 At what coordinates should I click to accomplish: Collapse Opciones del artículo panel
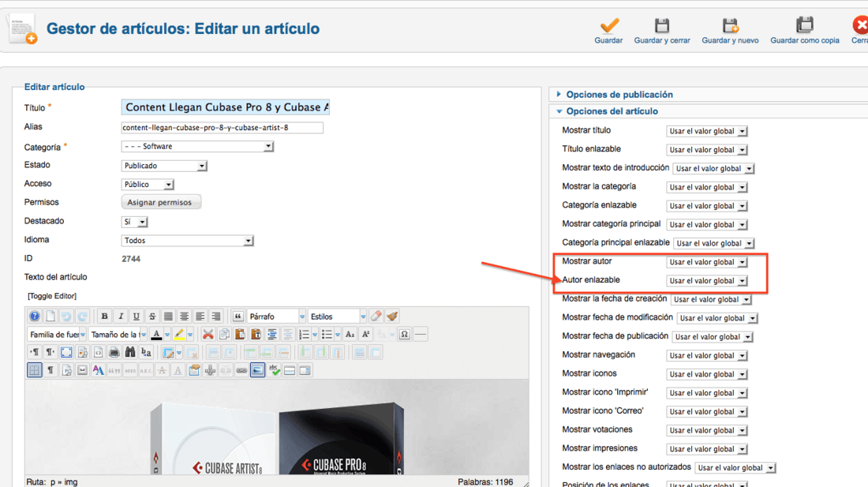click(x=612, y=111)
